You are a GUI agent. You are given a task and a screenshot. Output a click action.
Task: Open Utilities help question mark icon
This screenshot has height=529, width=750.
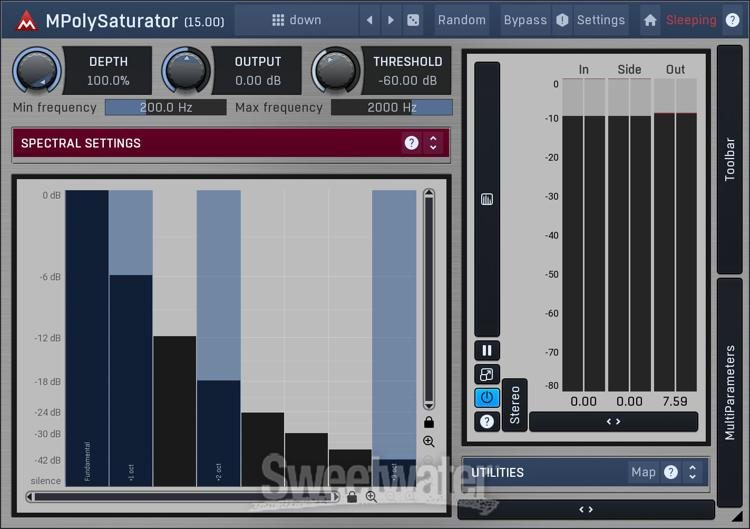[671, 473]
